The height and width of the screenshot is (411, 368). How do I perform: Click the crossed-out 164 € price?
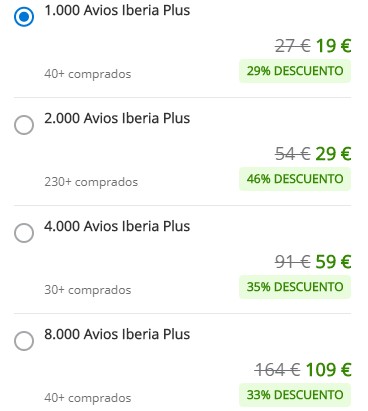point(277,370)
